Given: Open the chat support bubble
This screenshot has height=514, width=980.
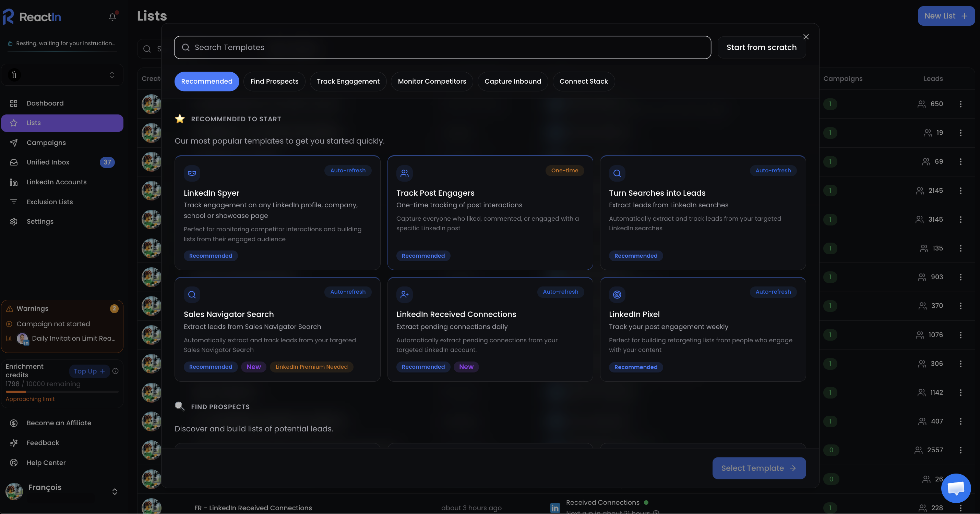Looking at the screenshot, I should (955, 488).
